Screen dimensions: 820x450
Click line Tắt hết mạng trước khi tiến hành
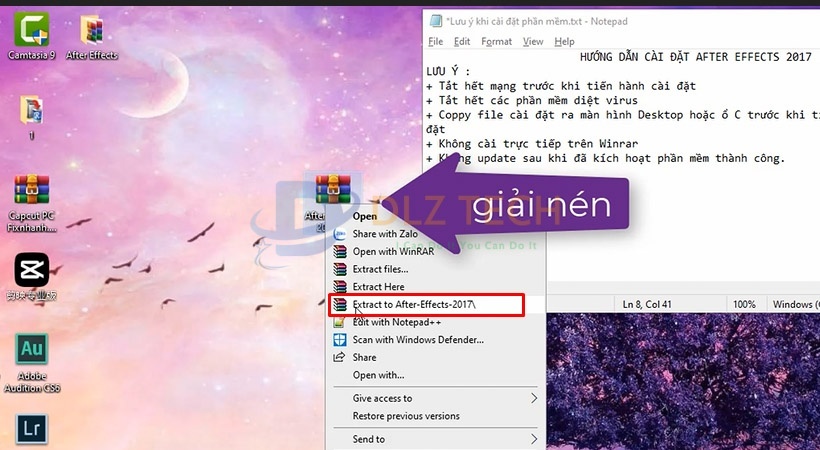tap(561, 86)
